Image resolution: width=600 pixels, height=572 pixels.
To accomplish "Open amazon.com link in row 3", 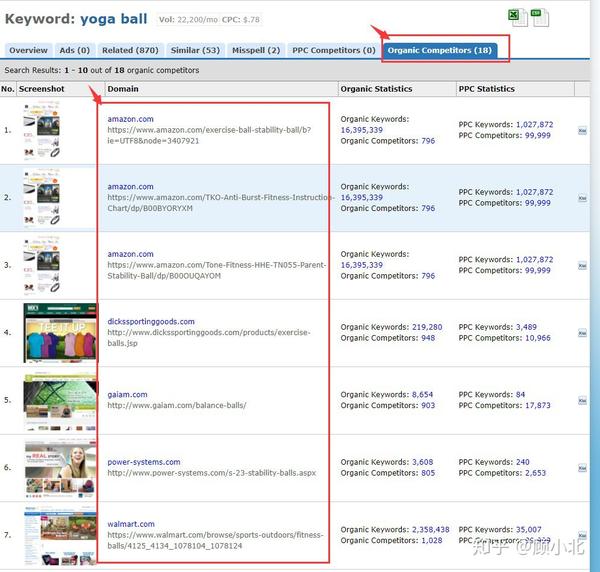I will pos(130,254).
